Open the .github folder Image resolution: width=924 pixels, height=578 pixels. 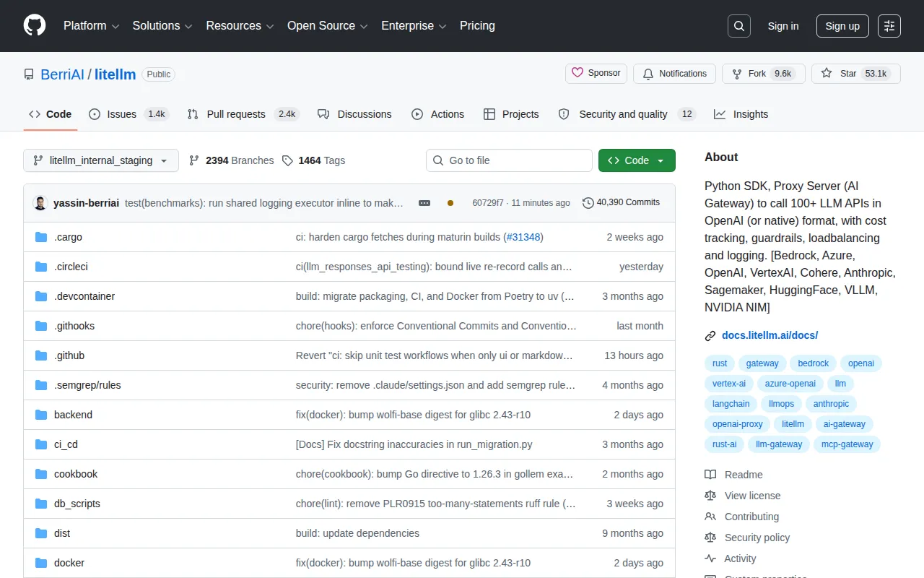pyautogui.click(x=69, y=355)
